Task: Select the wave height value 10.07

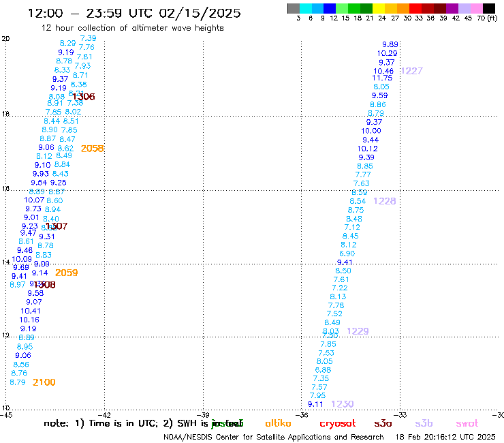Action: pyautogui.click(x=34, y=200)
